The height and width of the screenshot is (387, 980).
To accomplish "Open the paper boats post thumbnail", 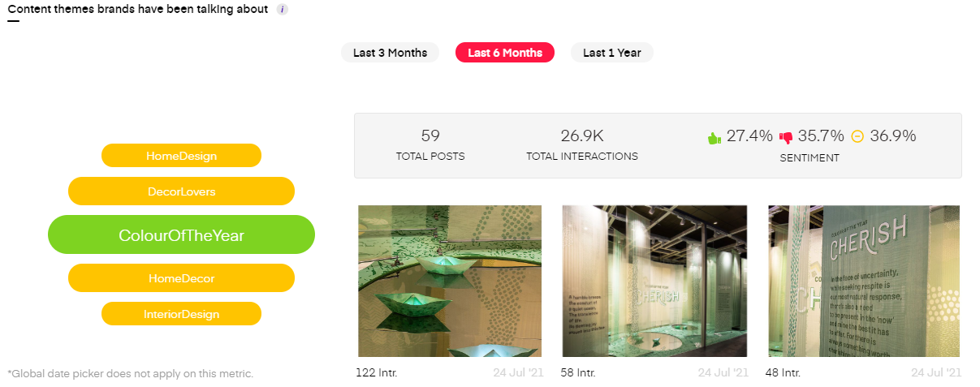I will 450,281.
